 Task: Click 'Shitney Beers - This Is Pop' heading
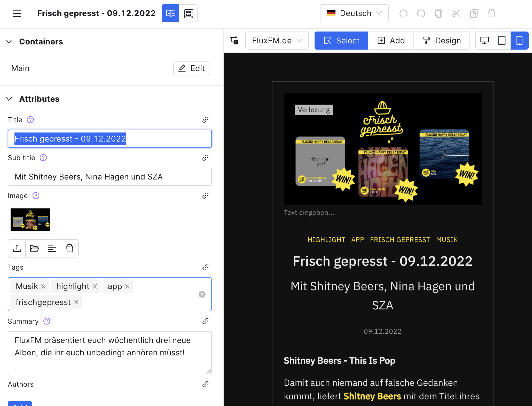tap(339, 361)
